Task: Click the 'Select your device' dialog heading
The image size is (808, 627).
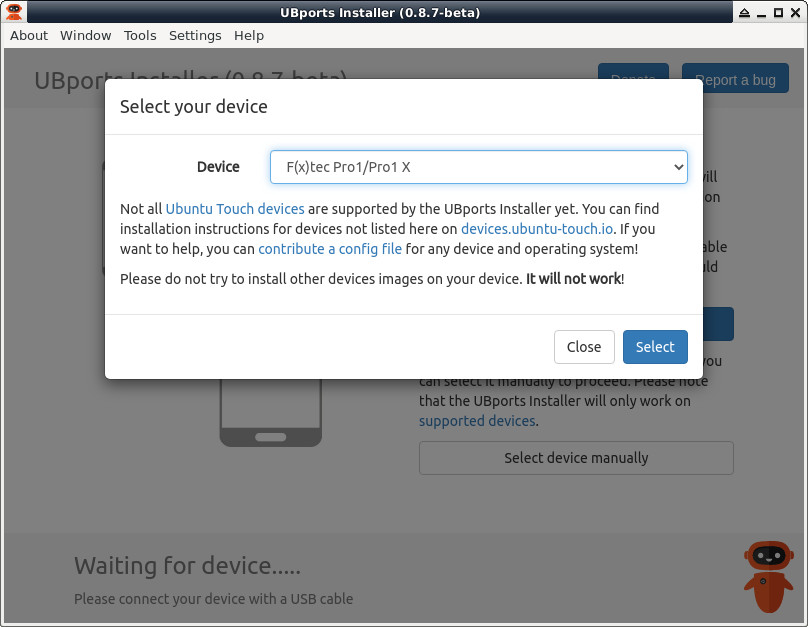Action: 194,107
